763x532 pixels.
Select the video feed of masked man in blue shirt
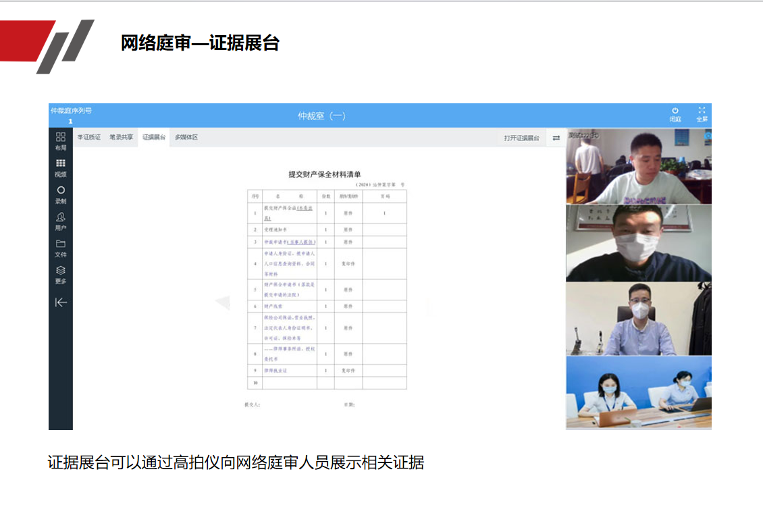pos(639,319)
